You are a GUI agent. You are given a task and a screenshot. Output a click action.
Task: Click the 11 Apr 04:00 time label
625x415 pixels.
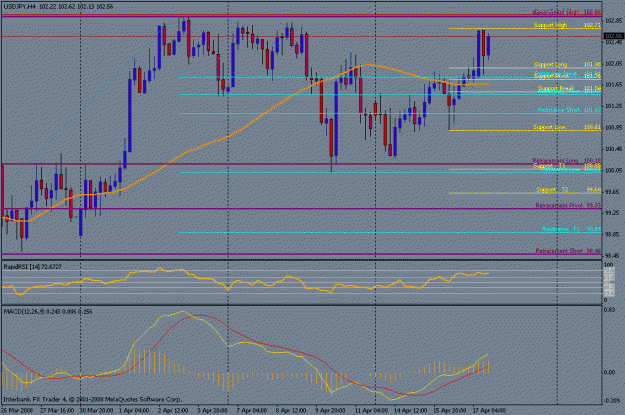(371, 410)
